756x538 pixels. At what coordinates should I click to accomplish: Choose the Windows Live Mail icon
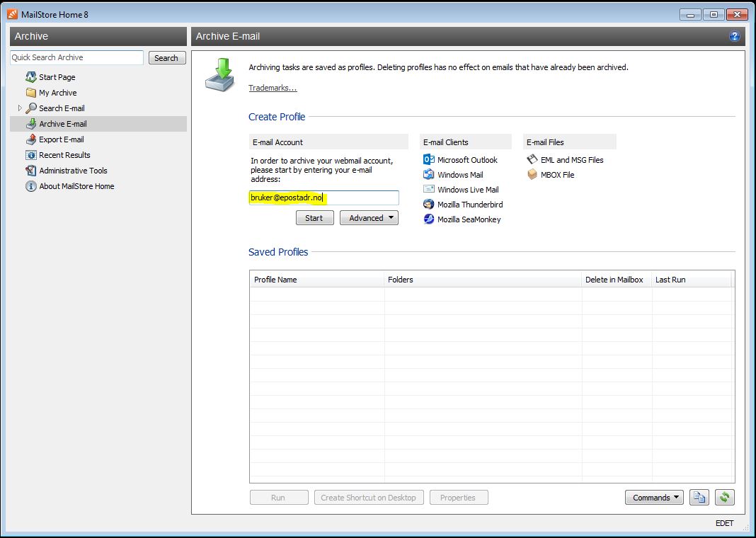pos(429,190)
